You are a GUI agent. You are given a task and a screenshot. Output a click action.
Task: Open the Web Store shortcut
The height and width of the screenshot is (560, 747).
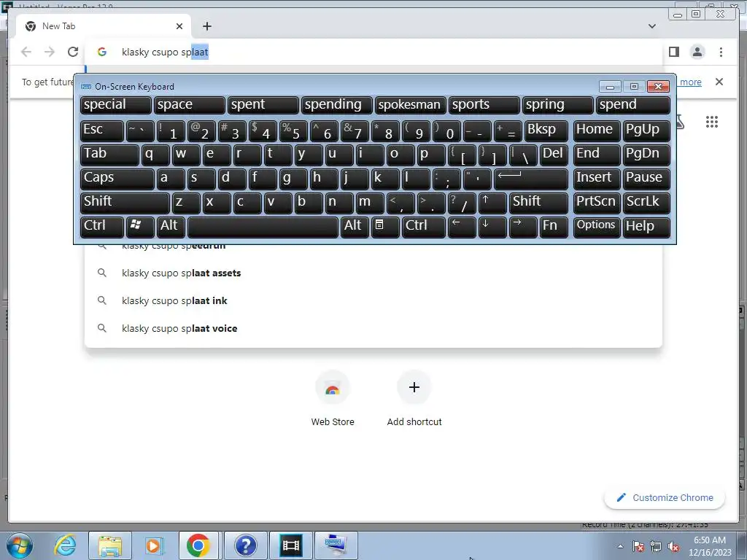point(333,399)
